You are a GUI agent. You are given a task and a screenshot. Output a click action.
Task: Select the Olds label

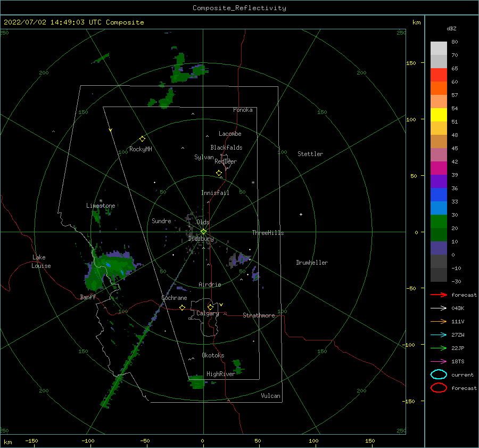point(203,222)
